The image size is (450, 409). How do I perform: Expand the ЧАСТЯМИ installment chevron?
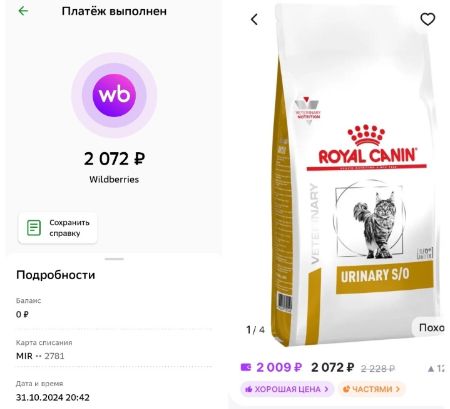click(398, 389)
